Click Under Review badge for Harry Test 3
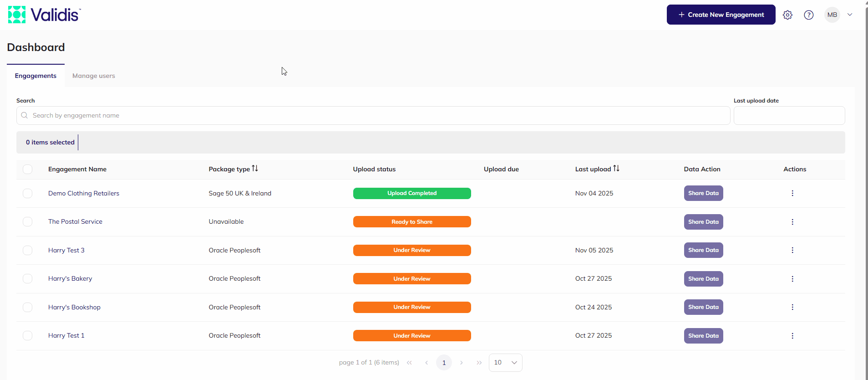The width and height of the screenshot is (868, 380). tap(412, 250)
